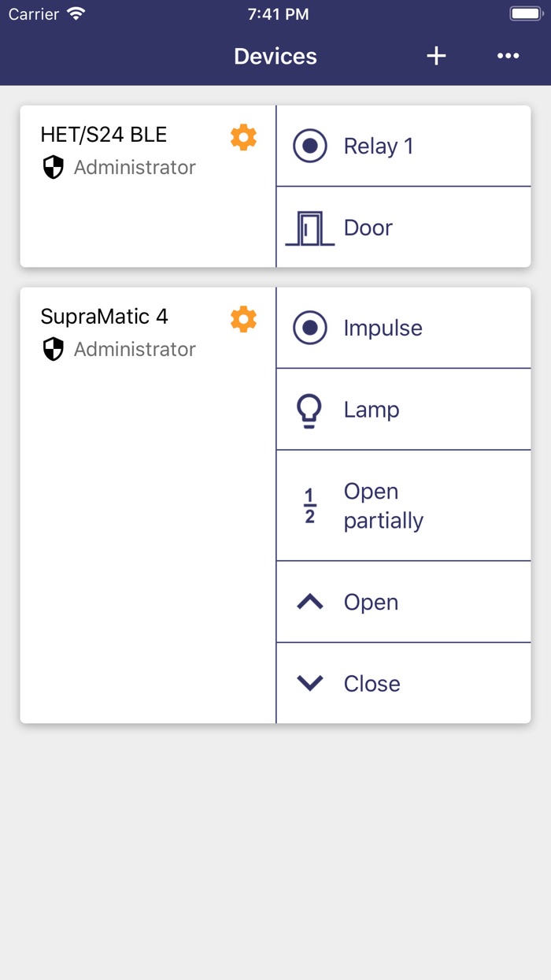
Task: Tap the Door icon under HET/S24 BLE
Action: click(309, 228)
